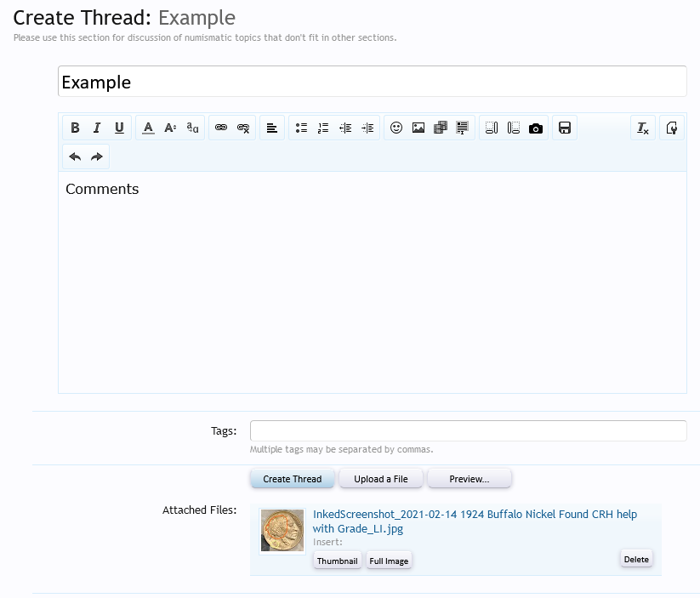Toggle underline text formatting

pyautogui.click(x=119, y=128)
